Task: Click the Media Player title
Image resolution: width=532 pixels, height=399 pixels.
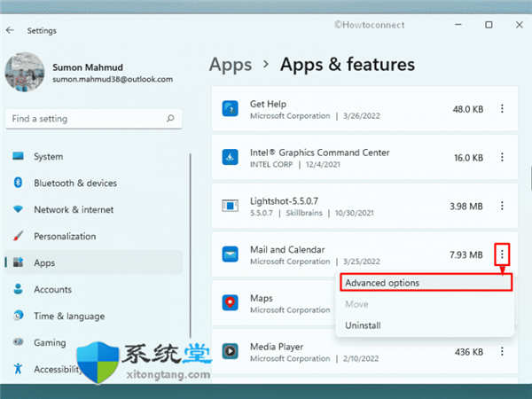Action: coord(277,347)
